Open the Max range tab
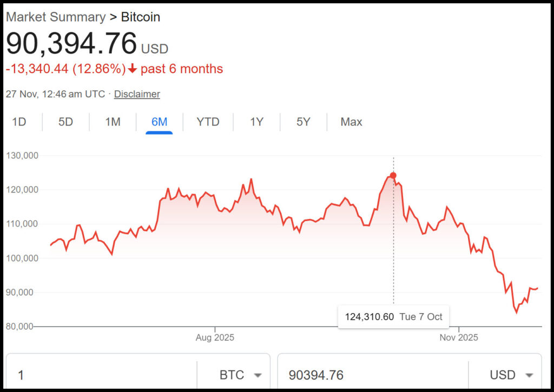554x392 pixels. click(x=351, y=122)
